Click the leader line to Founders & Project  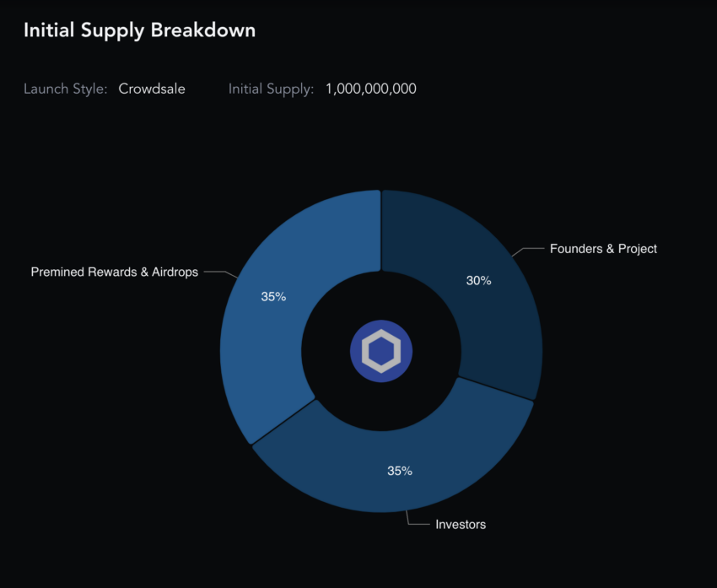[528, 251]
